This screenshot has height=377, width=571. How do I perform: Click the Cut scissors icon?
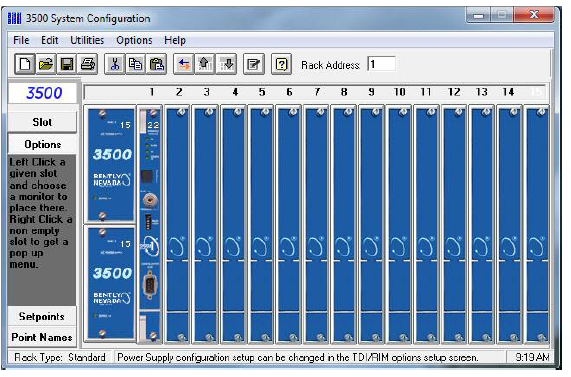point(115,64)
